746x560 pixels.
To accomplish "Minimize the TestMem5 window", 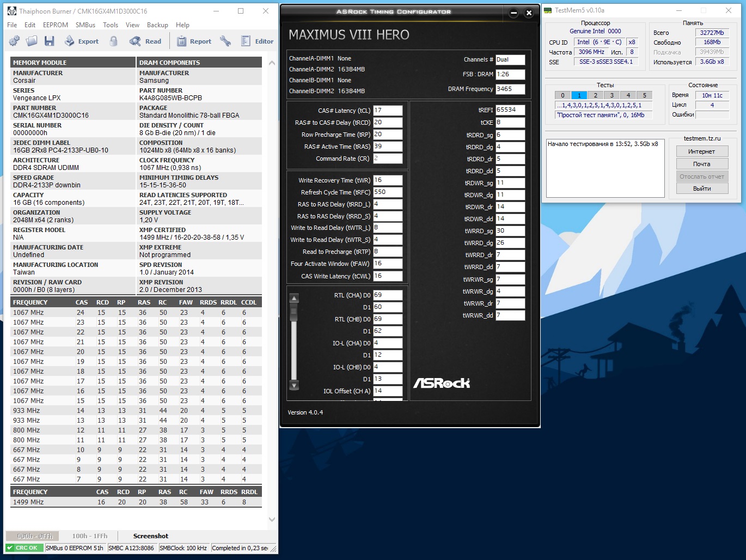I will click(x=679, y=10).
